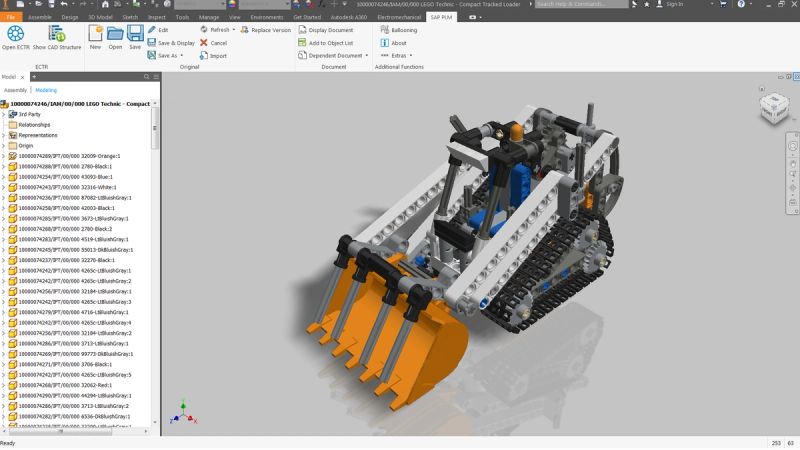800x450 pixels.
Task: Open the Inspect ribbon tab
Action: pos(157,17)
